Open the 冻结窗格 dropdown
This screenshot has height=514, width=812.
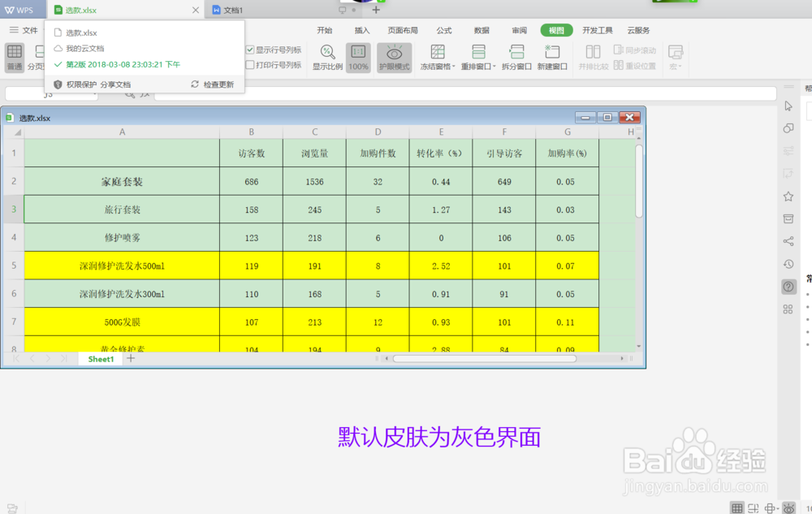438,57
